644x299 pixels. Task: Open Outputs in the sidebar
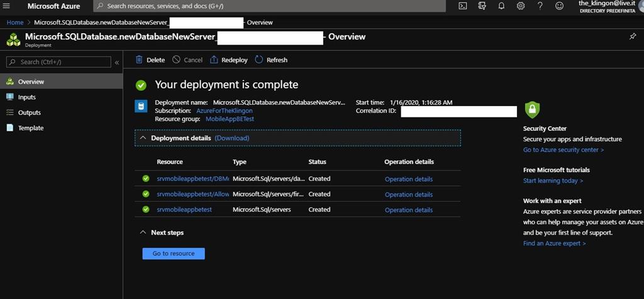61,112
